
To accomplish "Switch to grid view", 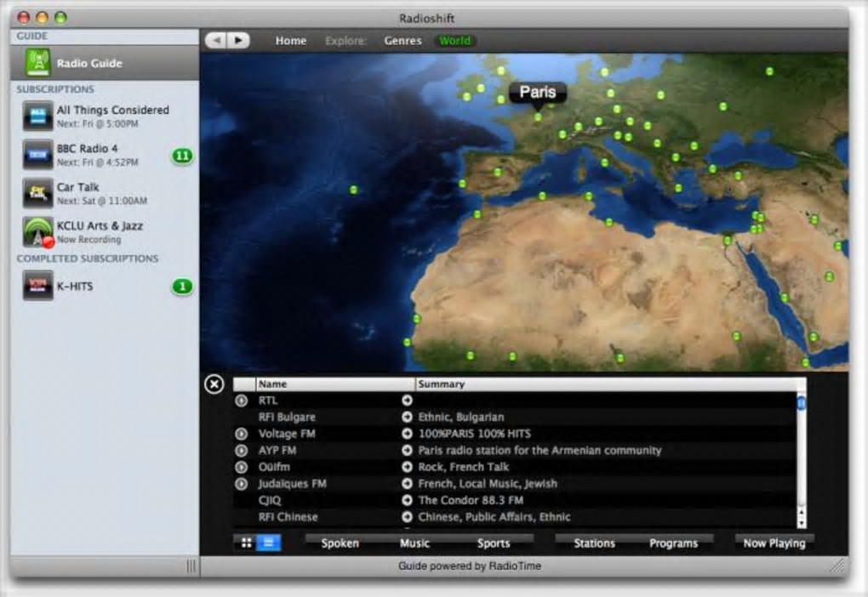I will tap(246, 543).
